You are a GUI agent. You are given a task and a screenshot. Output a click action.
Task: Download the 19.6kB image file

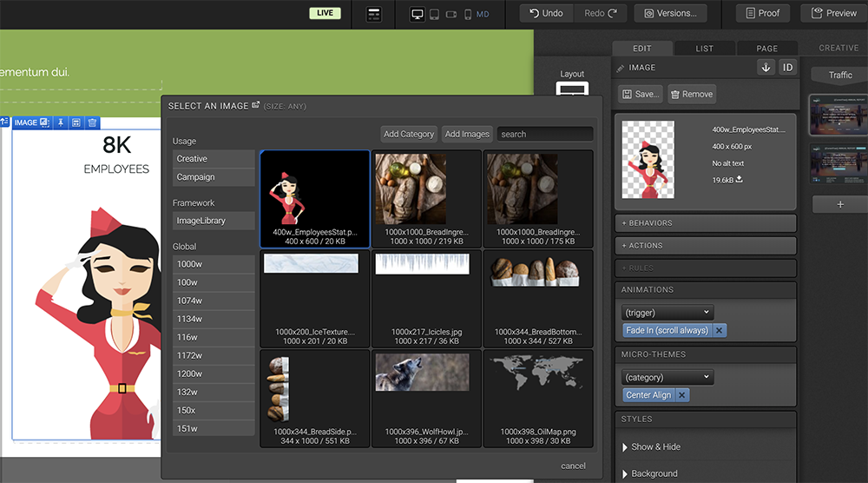(x=739, y=180)
